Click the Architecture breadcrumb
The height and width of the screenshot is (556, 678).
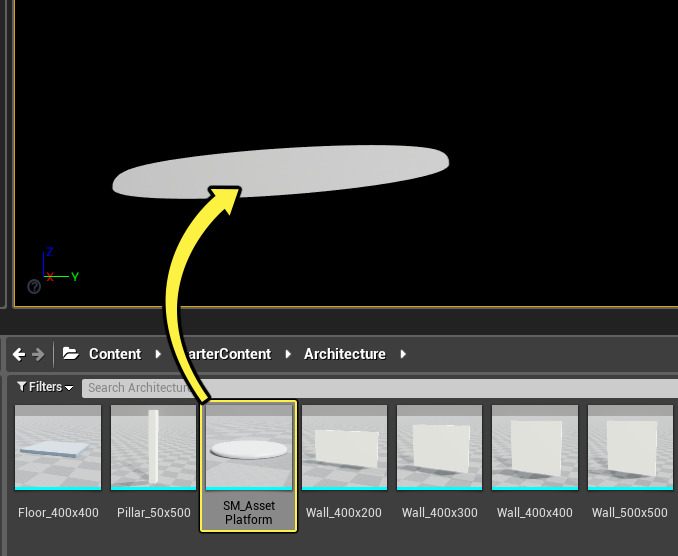click(x=345, y=354)
